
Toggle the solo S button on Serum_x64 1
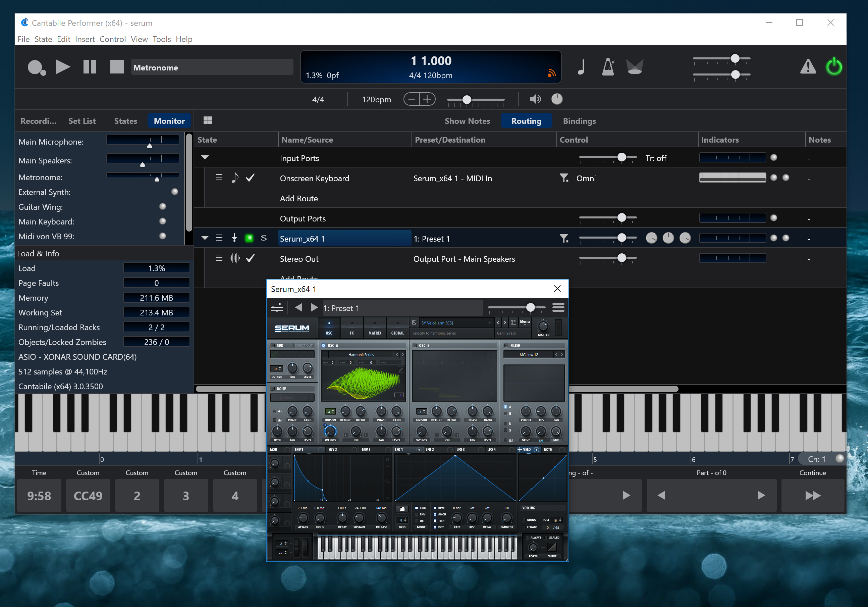(264, 238)
